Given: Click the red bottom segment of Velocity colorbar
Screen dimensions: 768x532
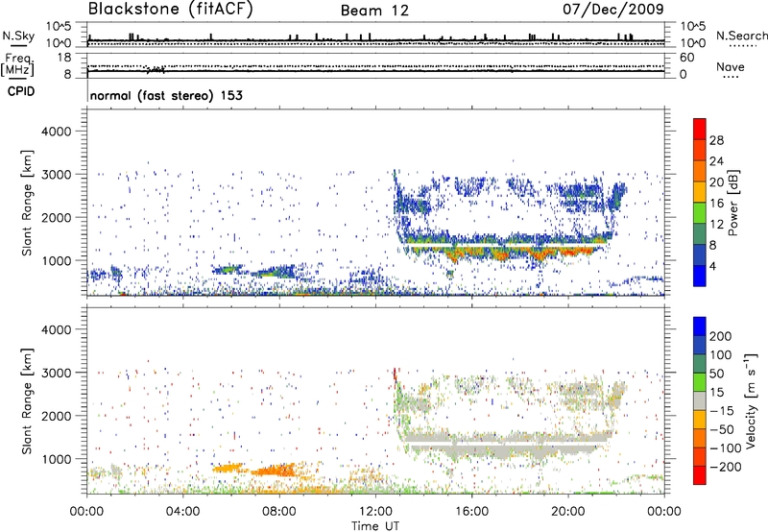Looking at the screenshot, I should 700,475.
